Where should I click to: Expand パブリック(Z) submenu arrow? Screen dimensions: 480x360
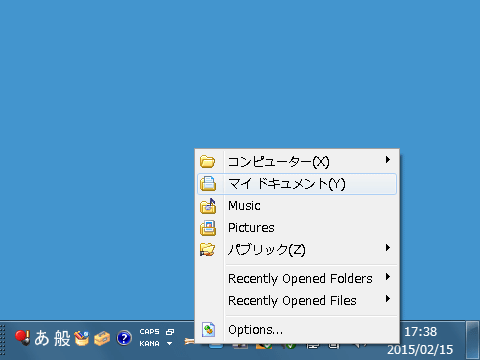(388, 248)
